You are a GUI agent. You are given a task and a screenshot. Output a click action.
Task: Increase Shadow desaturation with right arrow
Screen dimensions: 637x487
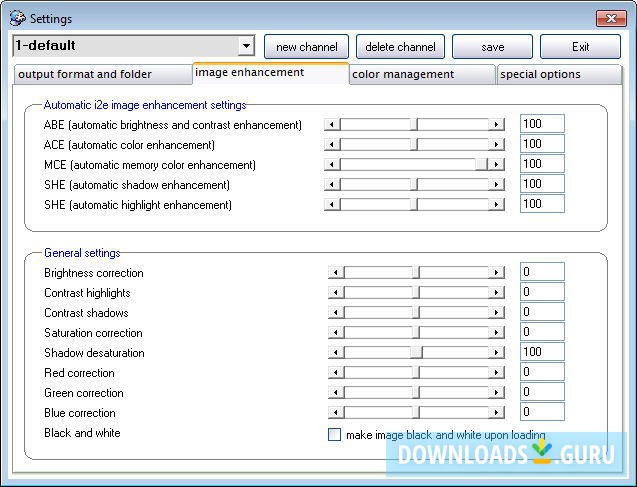click(496, 352)
